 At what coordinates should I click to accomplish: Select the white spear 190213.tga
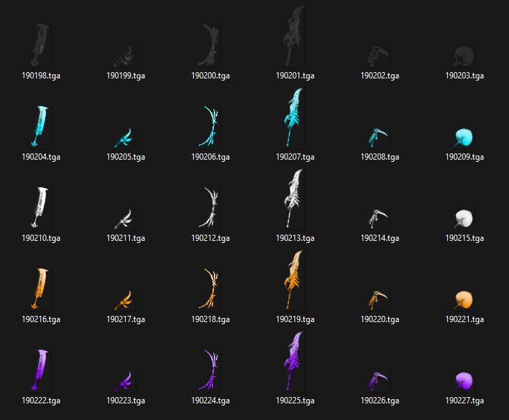point(294,199)
